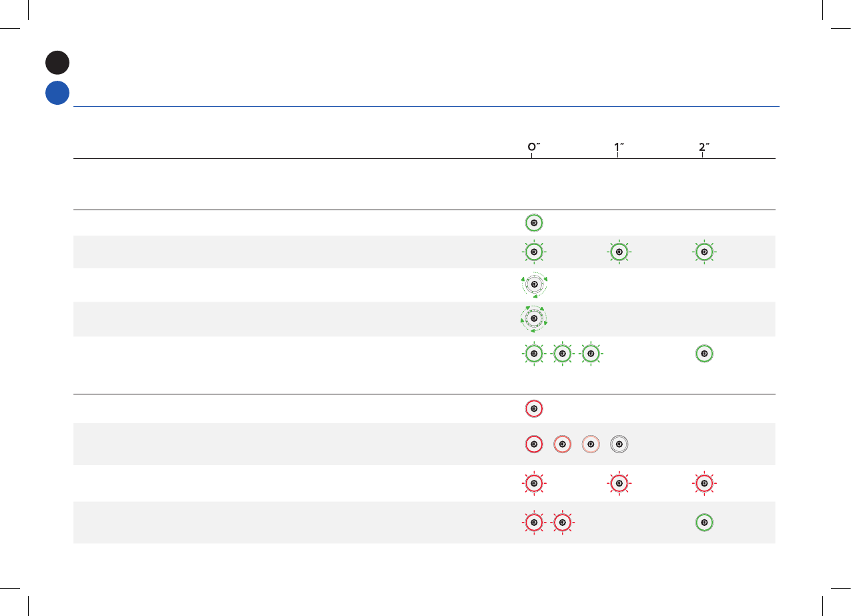Click the 1″ time marker
The image size is (851, 616).
coord(618,147)
